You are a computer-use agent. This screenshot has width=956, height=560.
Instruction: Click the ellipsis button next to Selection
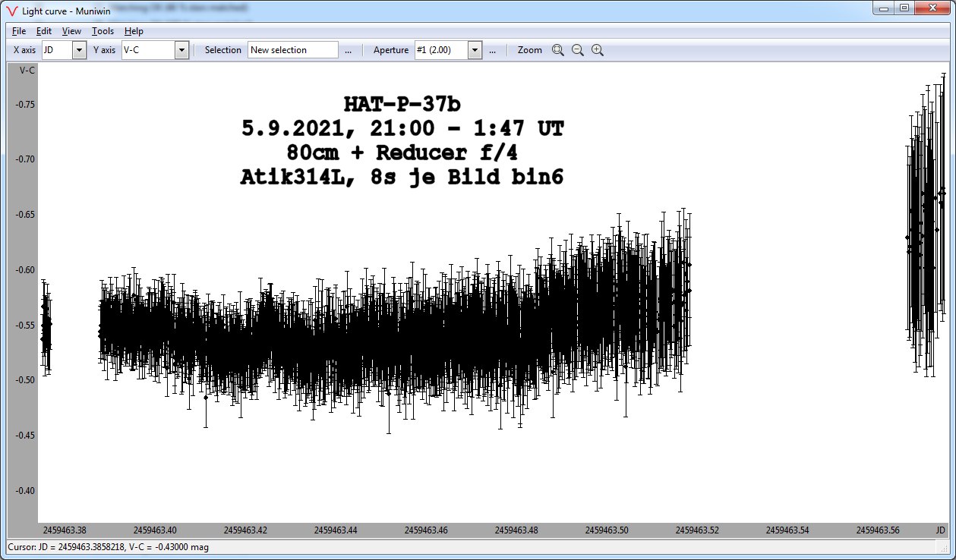(x=349, y=50)
